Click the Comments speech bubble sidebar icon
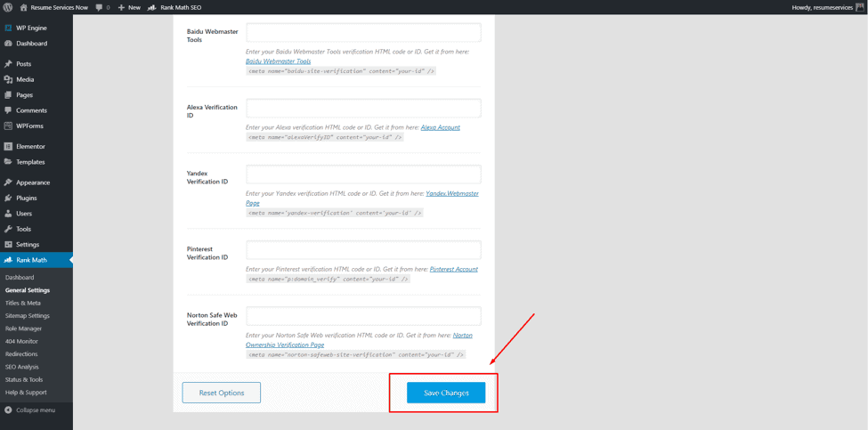The height and width of the screenshot is (430, 868). click(x=8, y=110)
